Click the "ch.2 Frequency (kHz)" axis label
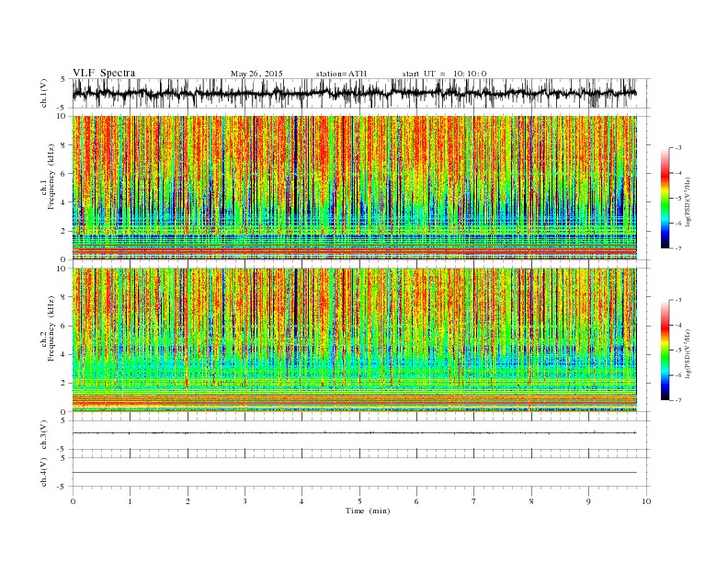Image resolution: width=728 pixels, height=563 pixels. pyautogui.click(x=48, y=328)
